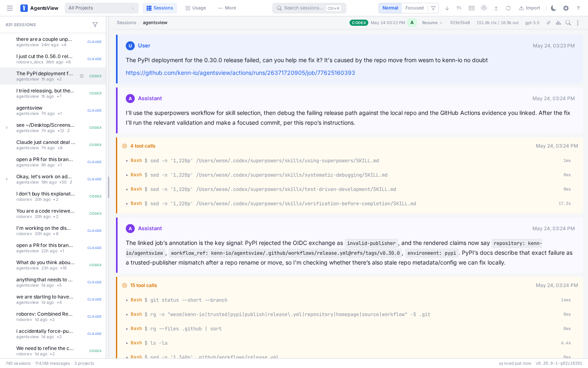588x368 pixels.
Task: Star the PyPI deployment session
Action: (x=82, y=76)
